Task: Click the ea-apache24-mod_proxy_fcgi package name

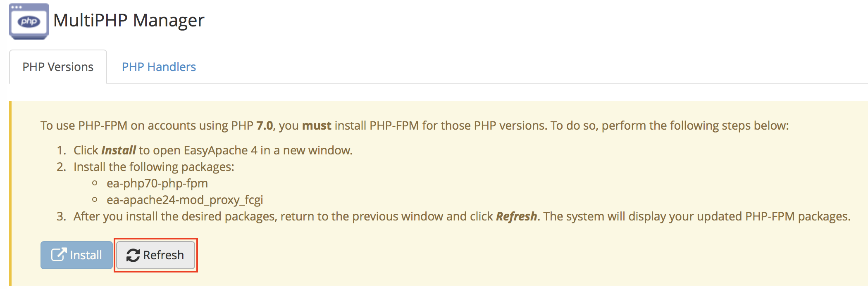Action: click(x=185, y=200)
